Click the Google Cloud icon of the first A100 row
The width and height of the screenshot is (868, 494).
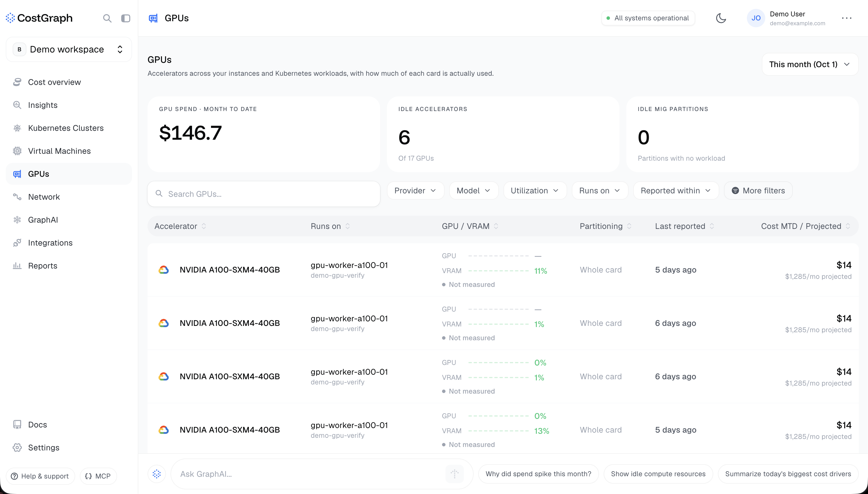tap(164, 270)
